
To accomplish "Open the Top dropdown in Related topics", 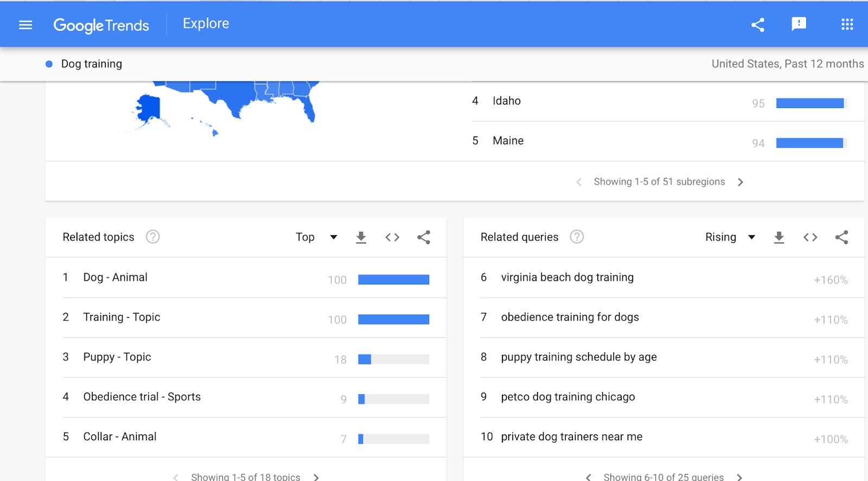I will pyautogui.click(x=317, y=237).
